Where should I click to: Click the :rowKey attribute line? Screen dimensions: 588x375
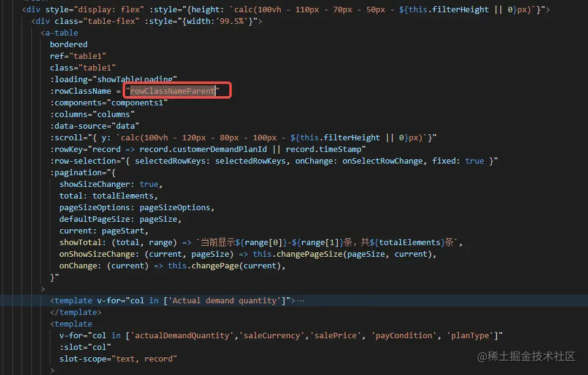click(x=208, y=149)
